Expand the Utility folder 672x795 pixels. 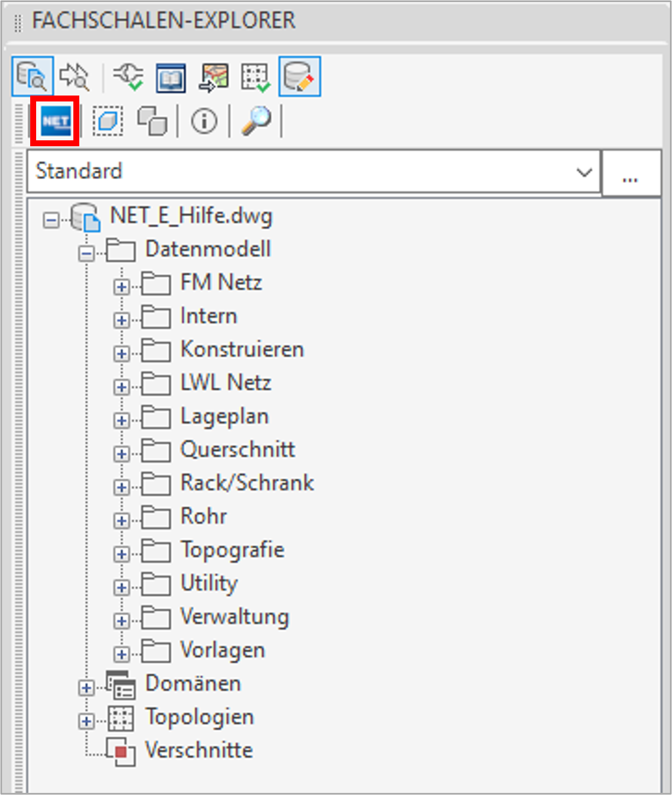coord(122,588)
